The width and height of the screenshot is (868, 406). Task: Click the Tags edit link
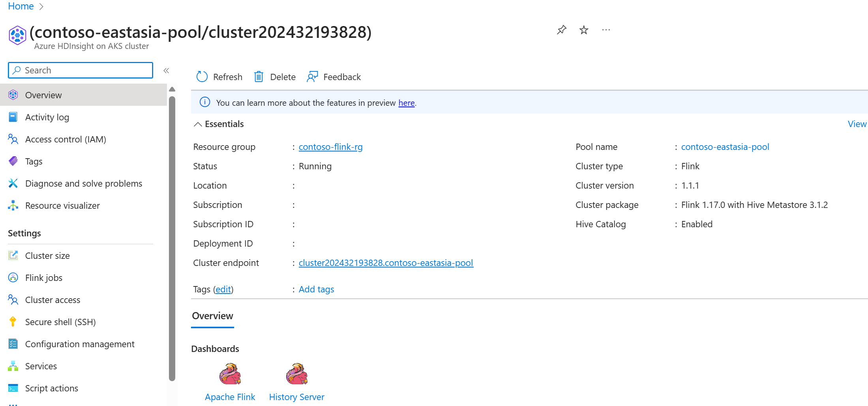pyautogui.click(x=223, y=289)
